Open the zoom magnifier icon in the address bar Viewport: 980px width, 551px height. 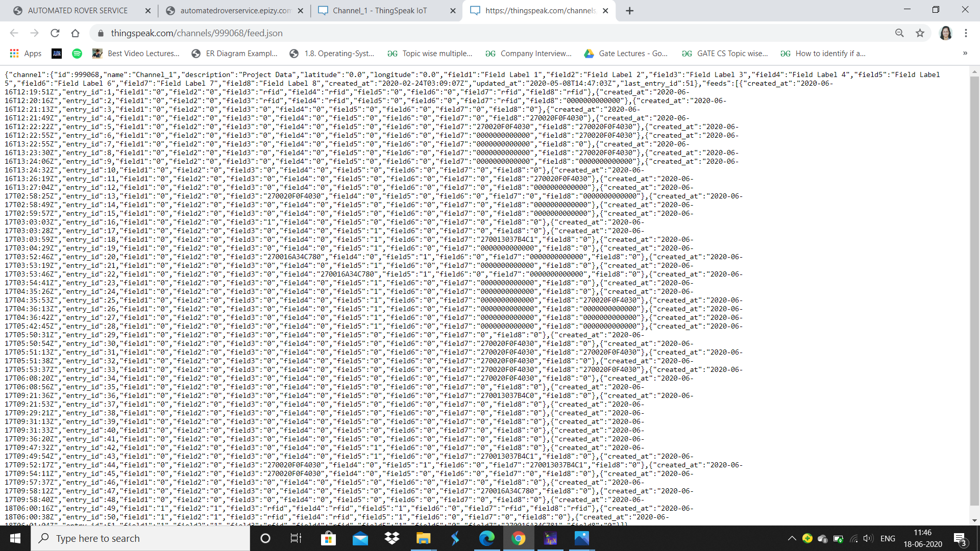pyautogui.click(x=899, y=33)
